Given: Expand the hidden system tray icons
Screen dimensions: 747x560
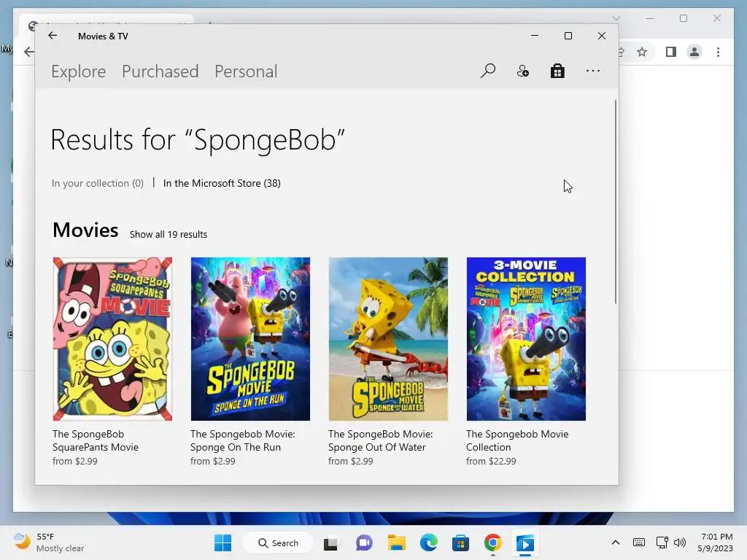Looking at the screenshot, I should click(616, 542).
